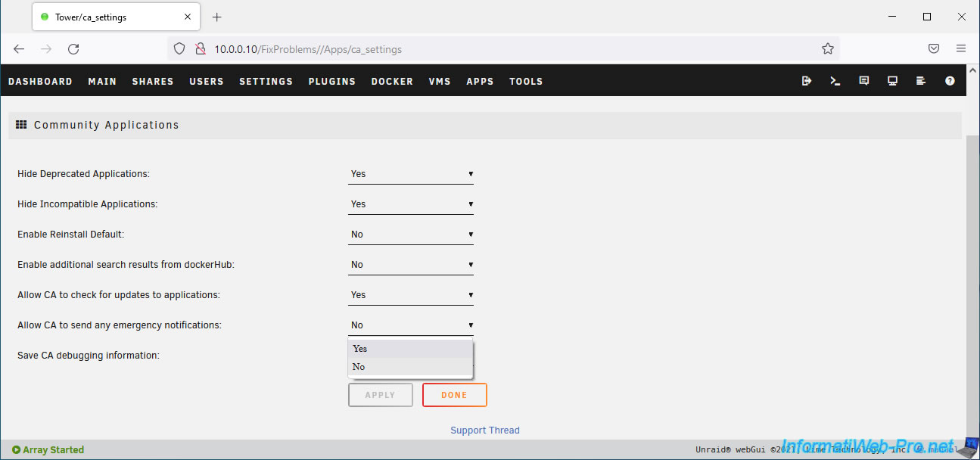980x460 pixels.
Task: Open the system Log icon
Action: coord(921,81)
